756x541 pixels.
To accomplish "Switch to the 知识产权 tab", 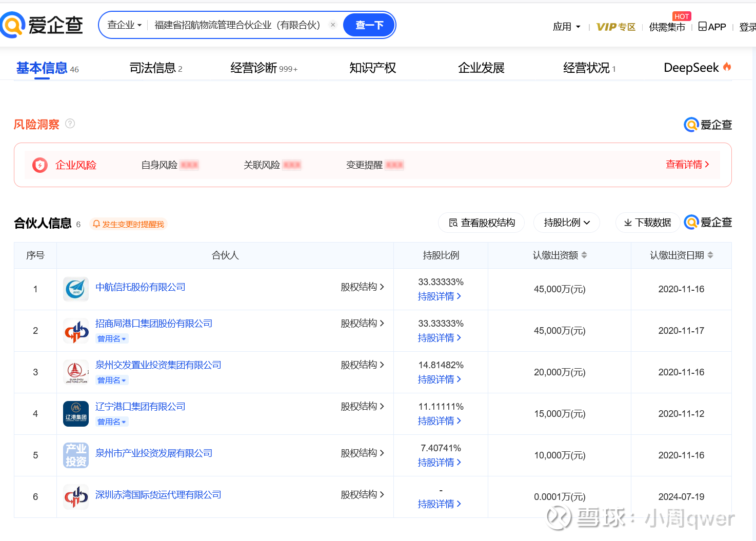I will pos(373,68).
